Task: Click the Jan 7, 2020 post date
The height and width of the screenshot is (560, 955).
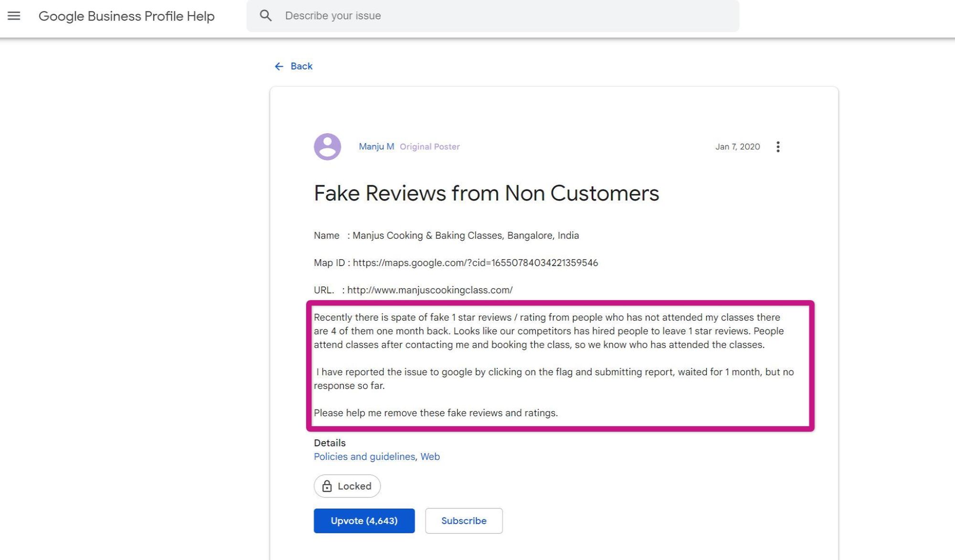Action: 738,147
